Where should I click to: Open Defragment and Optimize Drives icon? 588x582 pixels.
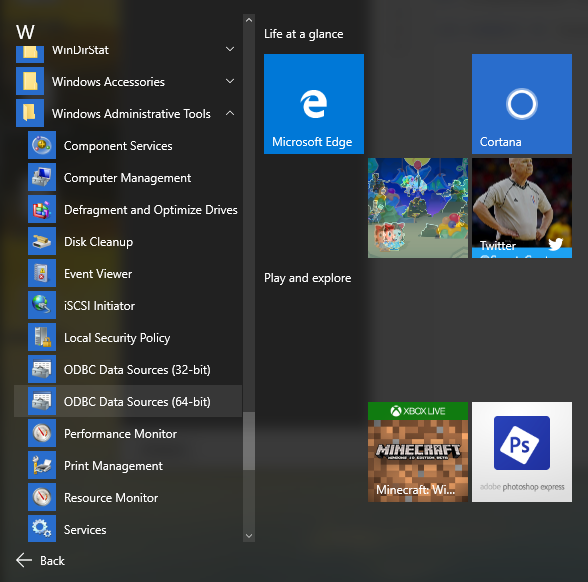click(x=42, y=209)
